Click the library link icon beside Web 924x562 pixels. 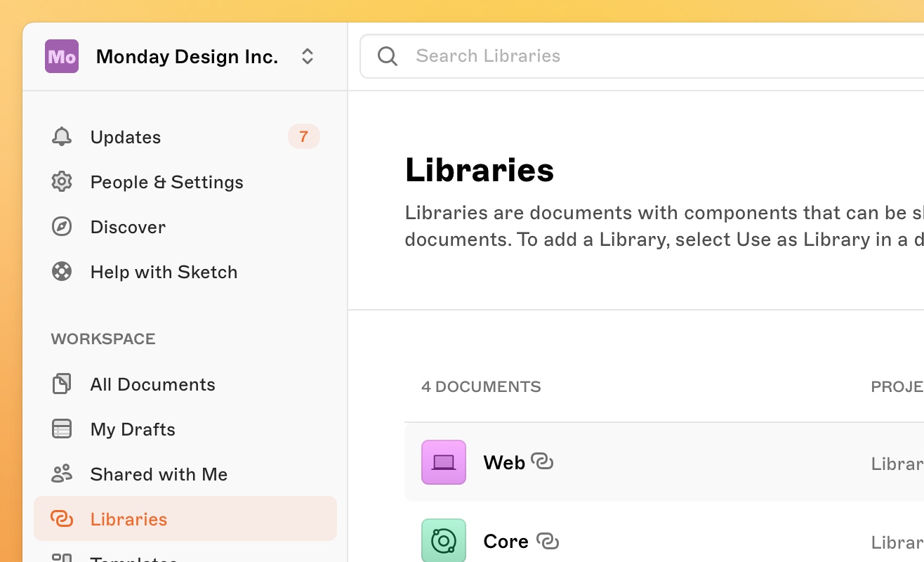click(x=542, y=462)
